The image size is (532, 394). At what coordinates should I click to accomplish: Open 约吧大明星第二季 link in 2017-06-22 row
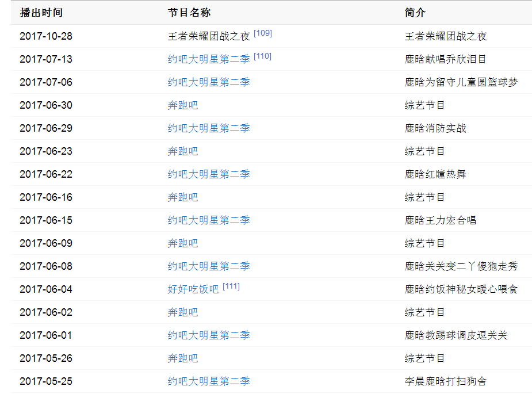click(x=209, y=174)
